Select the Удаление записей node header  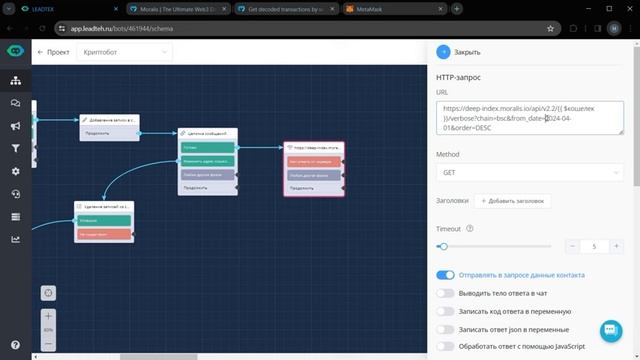[104, 207]
